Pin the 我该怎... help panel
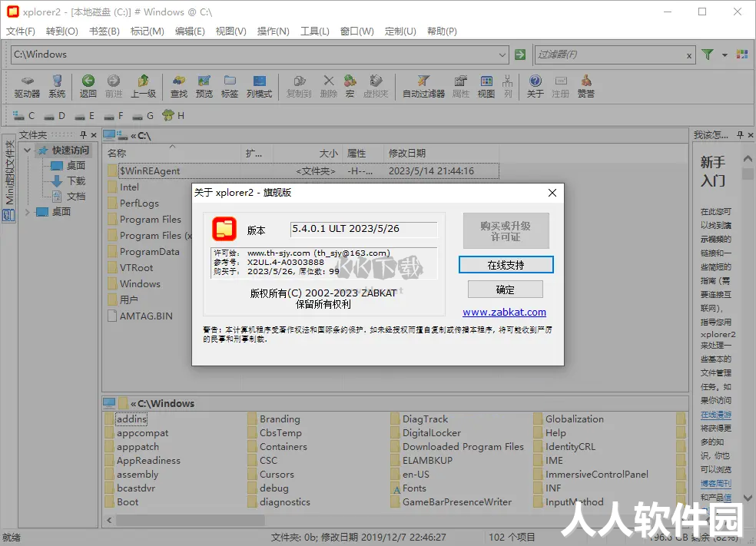Screen dimensions: 756x546 (x=740, y=135)
